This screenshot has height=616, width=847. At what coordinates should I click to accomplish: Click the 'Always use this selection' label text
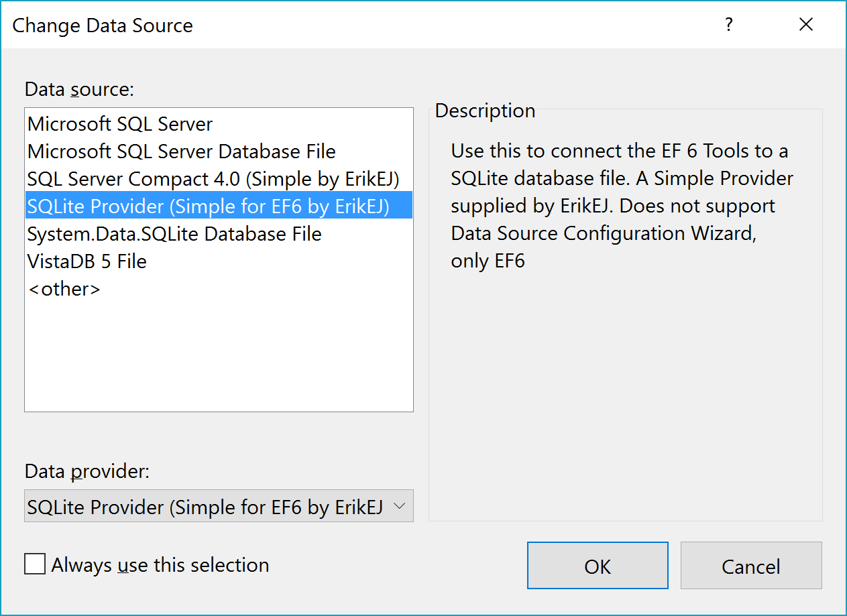pos(160,565)
